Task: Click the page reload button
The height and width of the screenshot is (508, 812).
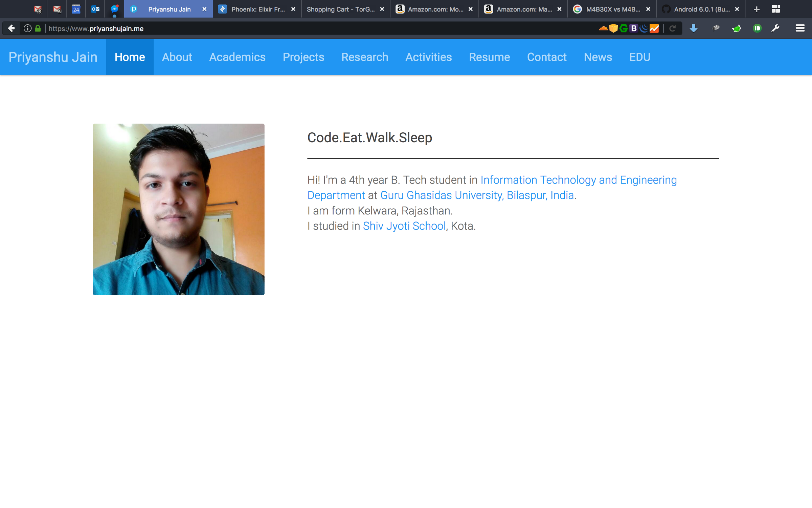Action: (672, 28)
